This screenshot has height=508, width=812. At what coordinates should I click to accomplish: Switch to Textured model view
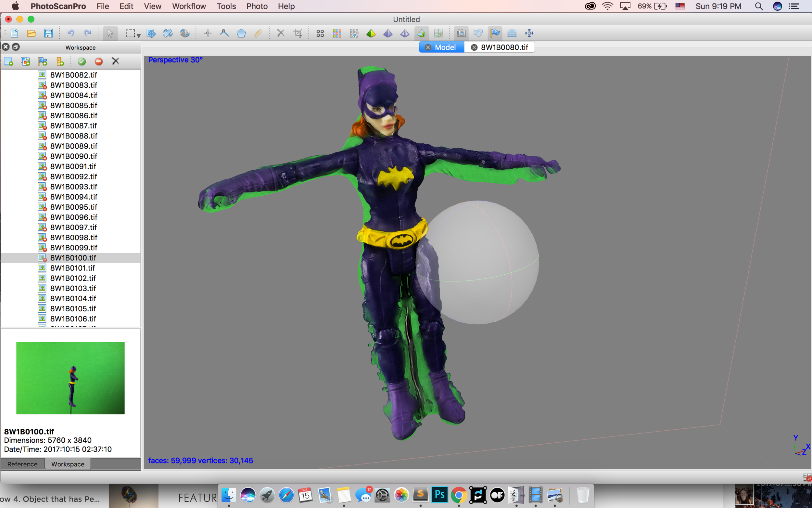tap(422, 33)
